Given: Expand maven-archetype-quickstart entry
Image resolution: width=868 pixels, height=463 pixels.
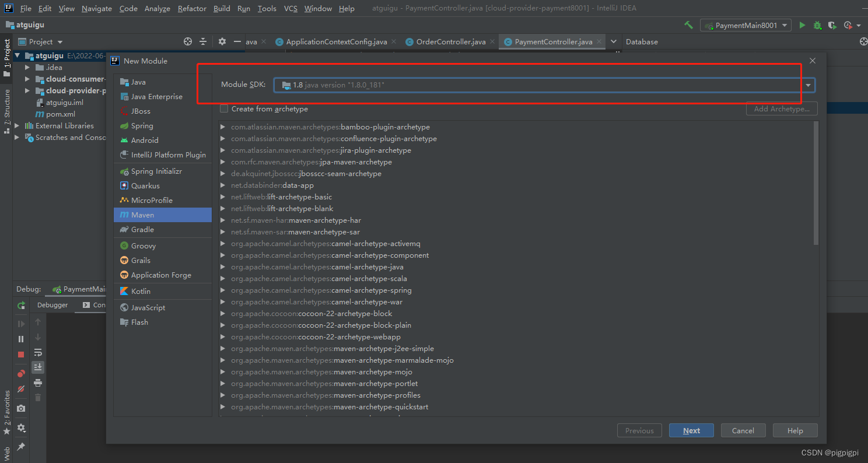Looking at the screenshot, I should click(x=223, y=407).
